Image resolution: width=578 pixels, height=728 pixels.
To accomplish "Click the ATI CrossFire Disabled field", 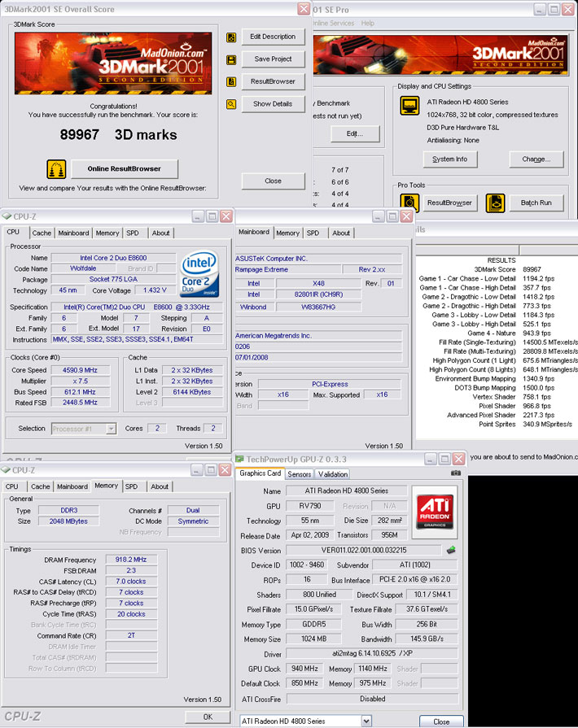I will 373,699.
